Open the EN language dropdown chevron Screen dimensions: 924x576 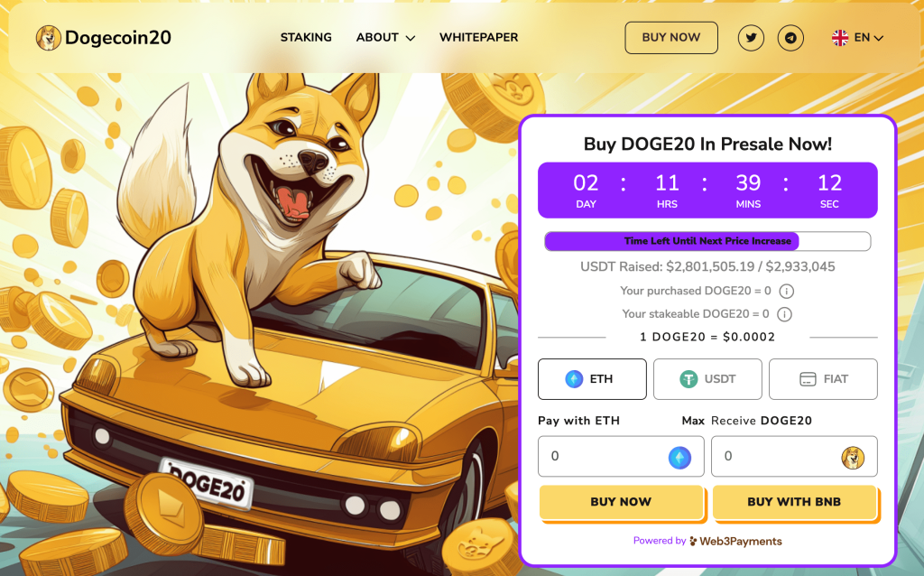pyautogui.click(x=879, y=38)
